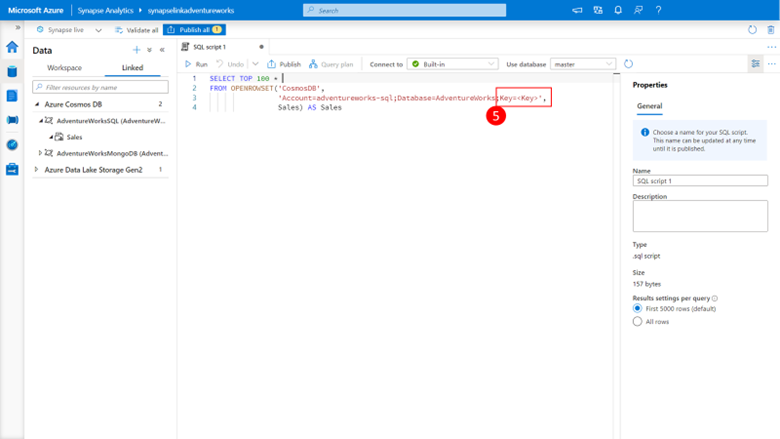Collapse the Data panel
This screenshot has height=439, width=780.
point(162,50)
